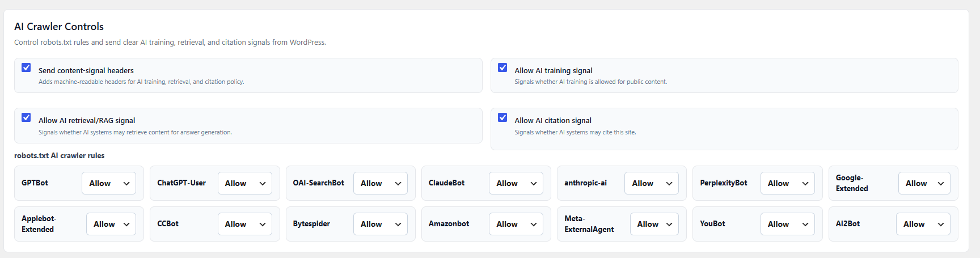
Task: Click the OAI-SearchBot crawler name
Action: click(x=319, y=183)
